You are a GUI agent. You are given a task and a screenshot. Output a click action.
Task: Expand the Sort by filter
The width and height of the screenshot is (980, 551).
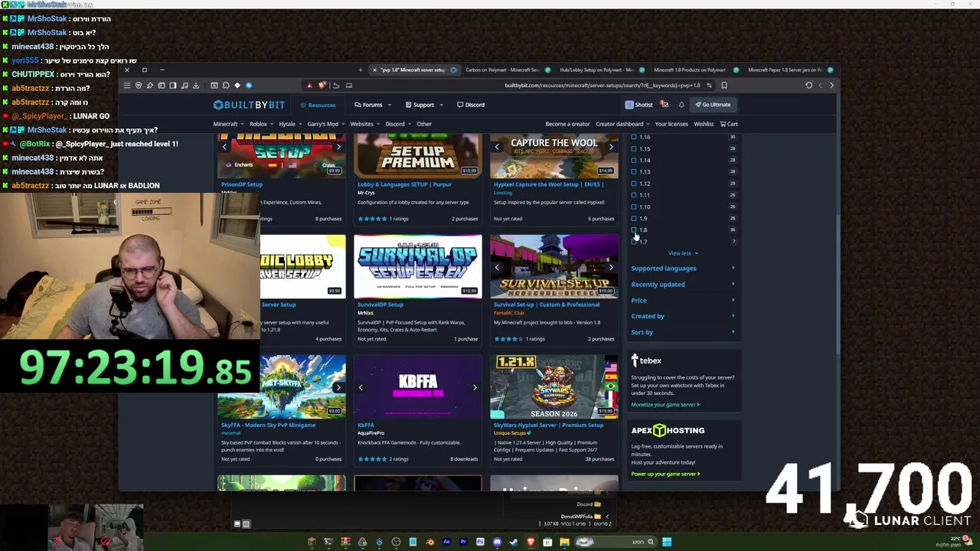tap(682, 332)
